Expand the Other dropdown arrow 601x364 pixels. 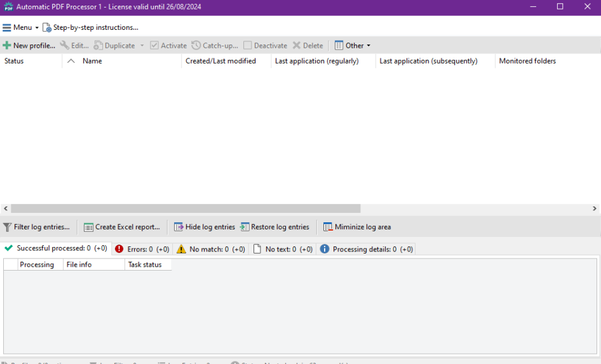click(368, 46)
